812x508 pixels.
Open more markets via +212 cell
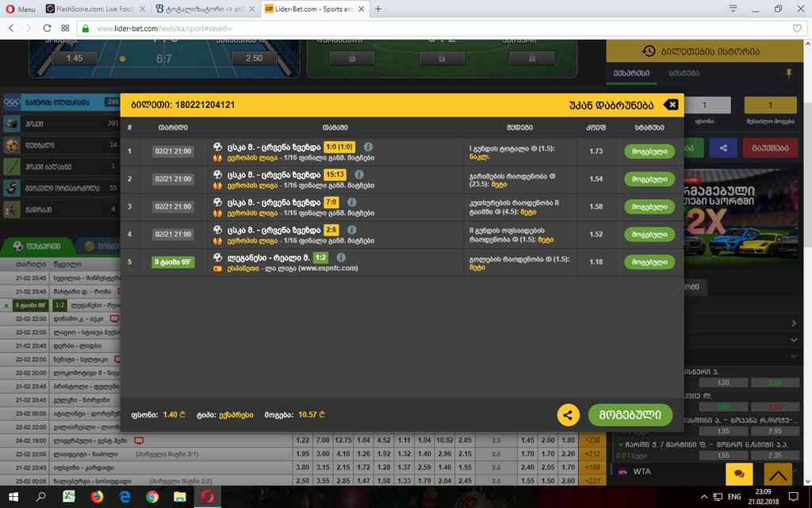click(x=592, y=454)
